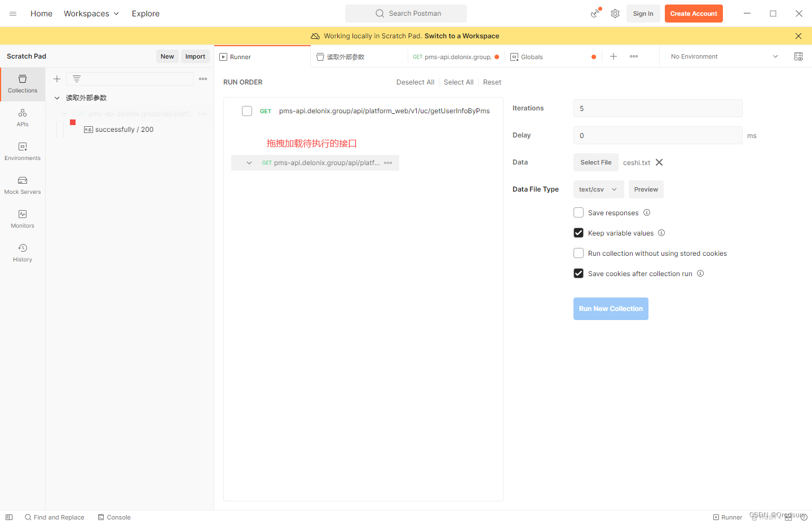
Task: Show info for Save cookies option
Action: [700, 273]
